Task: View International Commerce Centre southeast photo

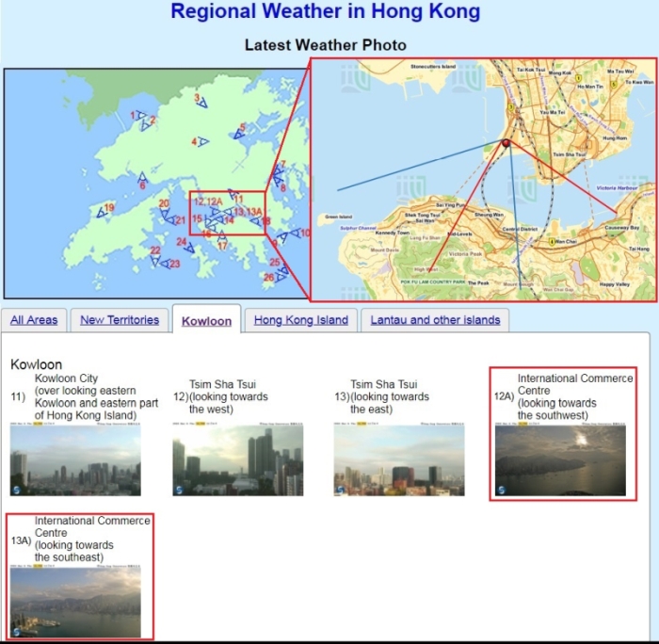Action: point(75,603)
